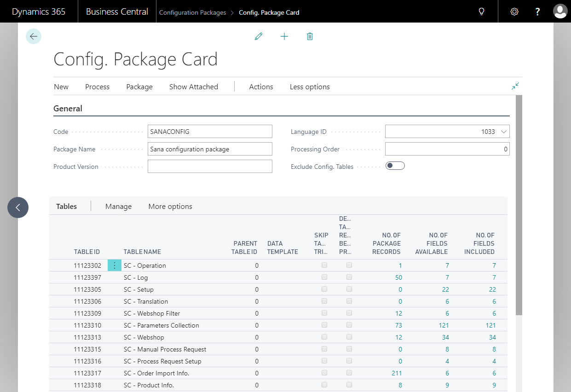Select SC - Product Info. table name
This screenshot has width=571, height=392.
(x=149, y=385)
